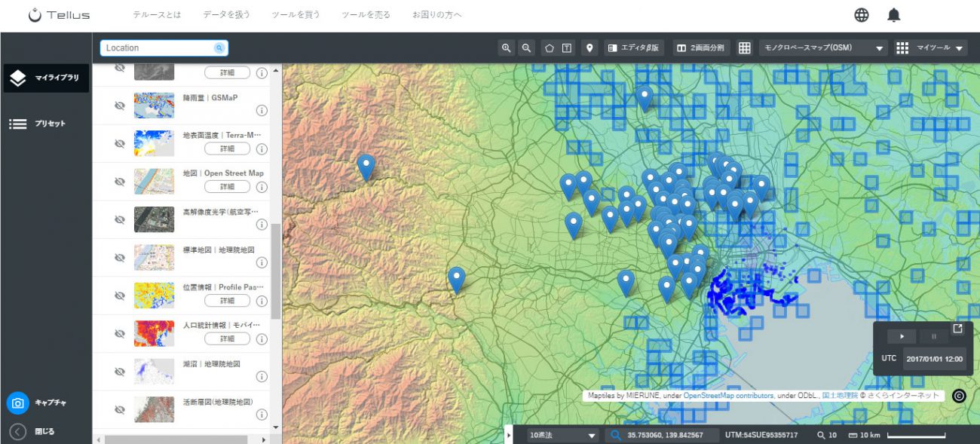Open データを扱う menu
The height and width of the screenshot is (444, 980).
tap(226, 15)
